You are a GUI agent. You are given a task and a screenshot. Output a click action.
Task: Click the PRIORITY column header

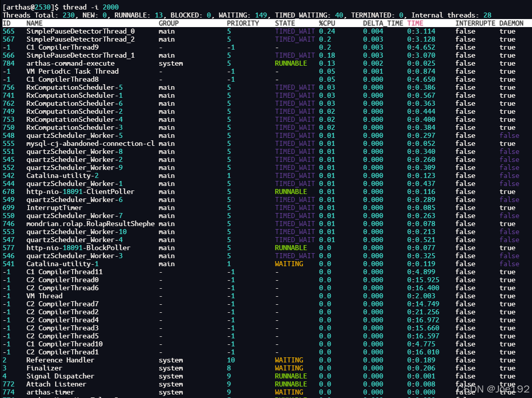point(243,23)
